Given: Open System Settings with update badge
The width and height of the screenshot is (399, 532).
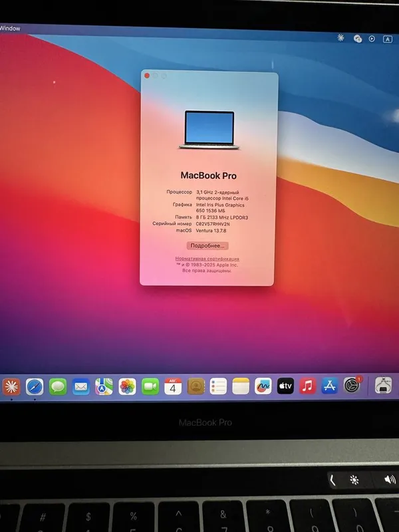Looking at the screenshot, I should (352, 385).
